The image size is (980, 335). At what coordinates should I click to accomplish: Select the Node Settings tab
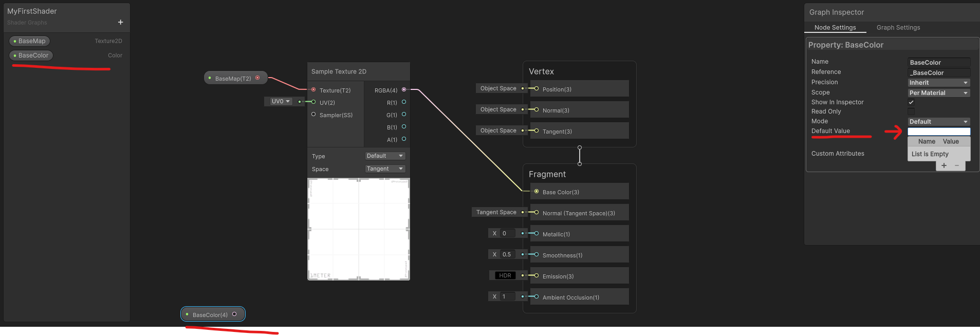coord(835,28)
